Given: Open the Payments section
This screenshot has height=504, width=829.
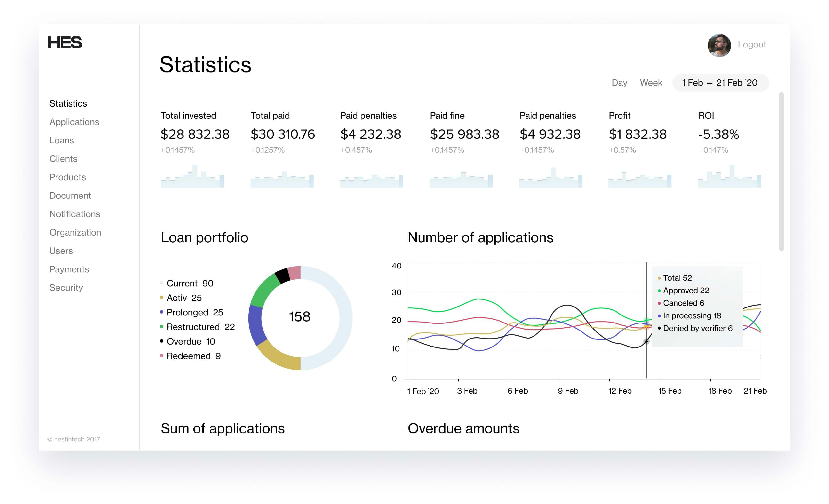Looking at the screenshot, I should tap(69, 269).
